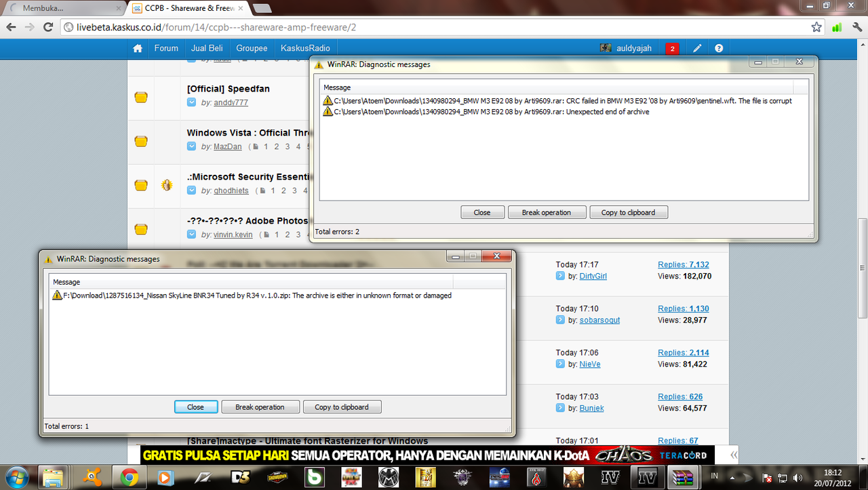
Task: Click the Chrome address bar URL
Action: (x=434, y=28)
